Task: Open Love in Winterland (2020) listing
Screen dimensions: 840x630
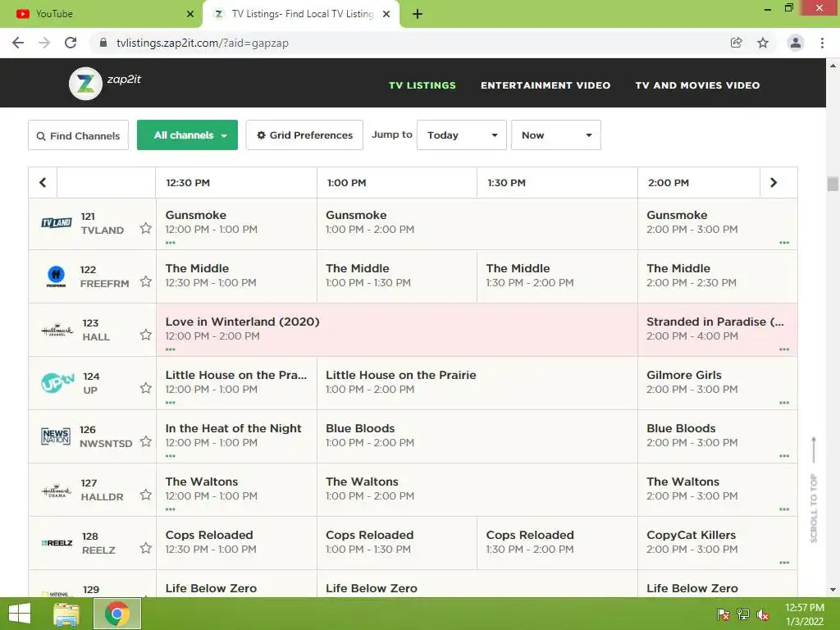Action: coord(397,330)
